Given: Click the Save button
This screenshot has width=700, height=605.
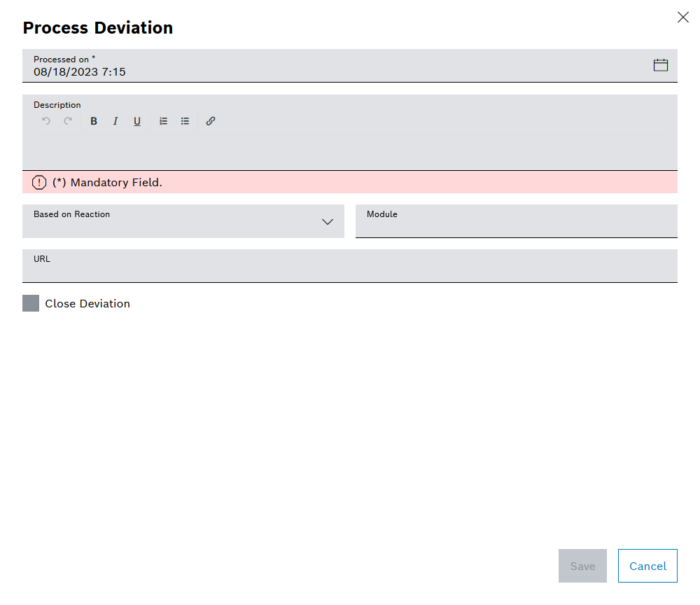Looking at the screenshot, I should tap(582, 566).
